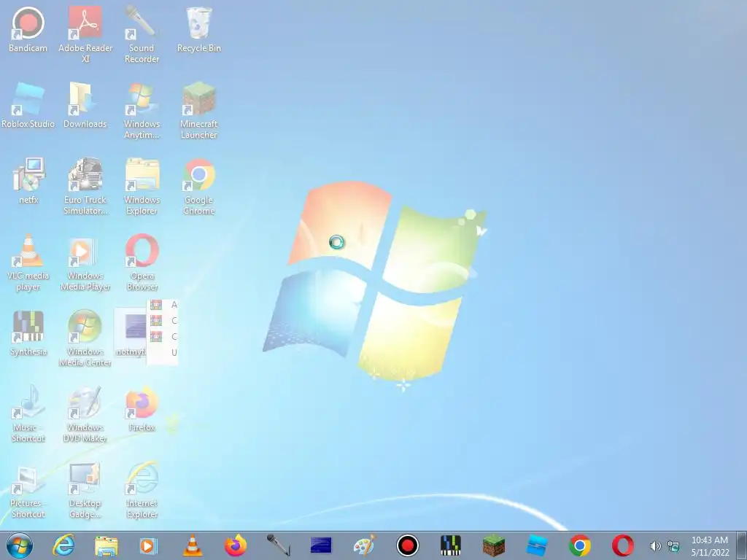Select the Google Chrome desktop shortcut
Screen dimensions: 747x560
(198, 186)
